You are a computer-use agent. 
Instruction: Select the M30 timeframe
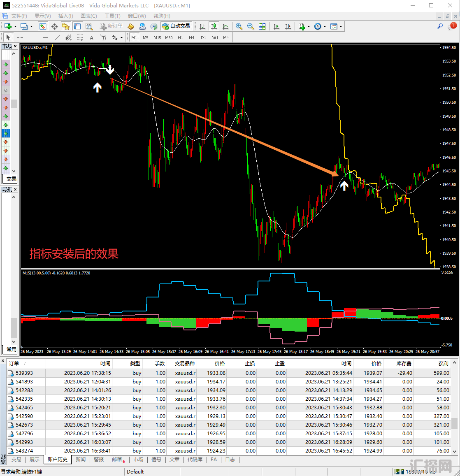(169, 37)
